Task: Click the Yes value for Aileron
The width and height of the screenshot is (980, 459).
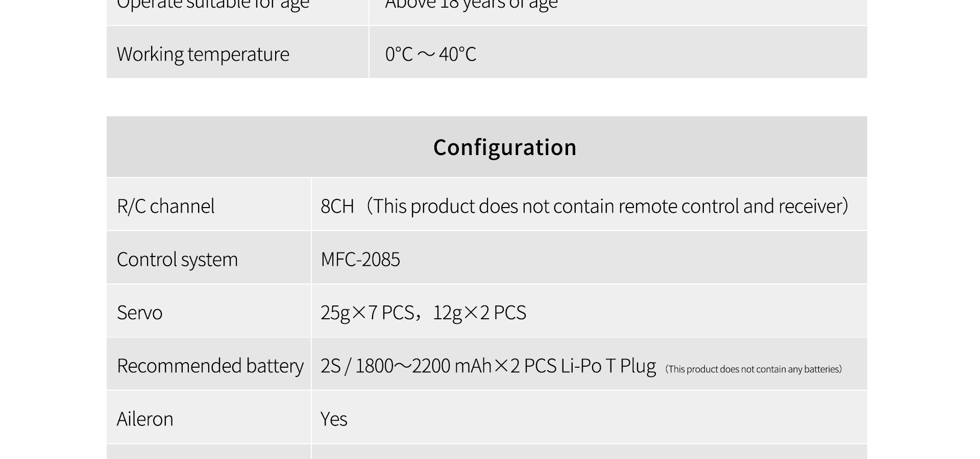Action: tap(334, 419)
